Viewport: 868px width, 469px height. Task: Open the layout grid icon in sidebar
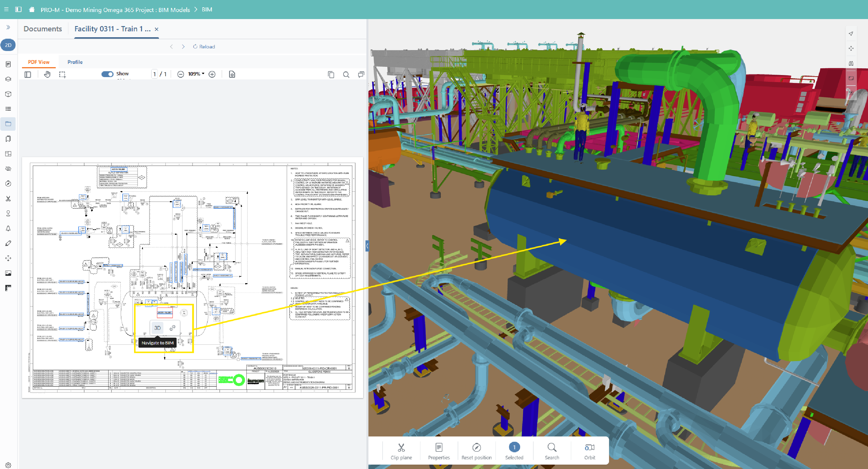pyautogui.click(x=8, y=154)
